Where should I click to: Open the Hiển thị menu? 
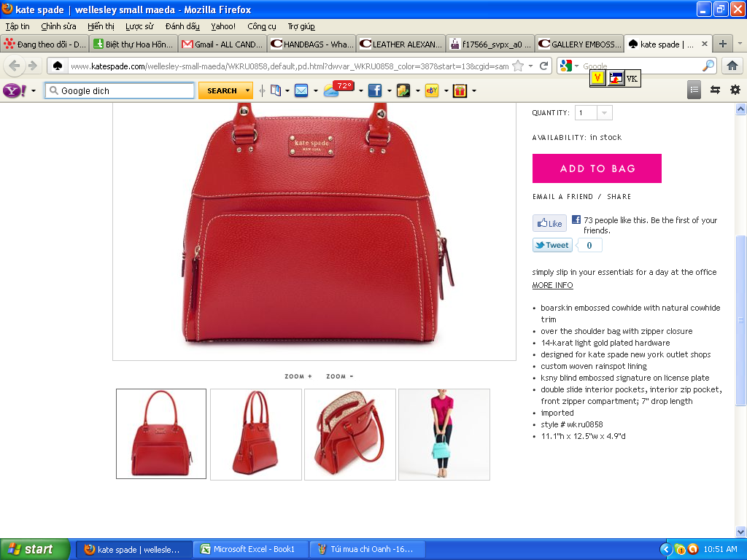click(101, 26)
